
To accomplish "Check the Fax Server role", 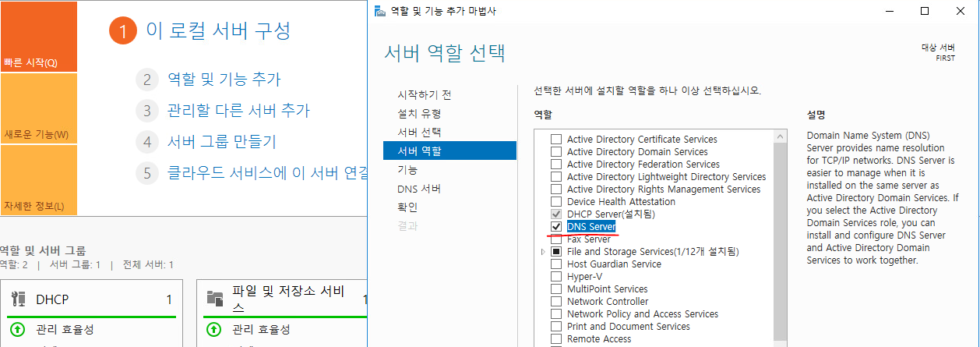I will [556, 239].
